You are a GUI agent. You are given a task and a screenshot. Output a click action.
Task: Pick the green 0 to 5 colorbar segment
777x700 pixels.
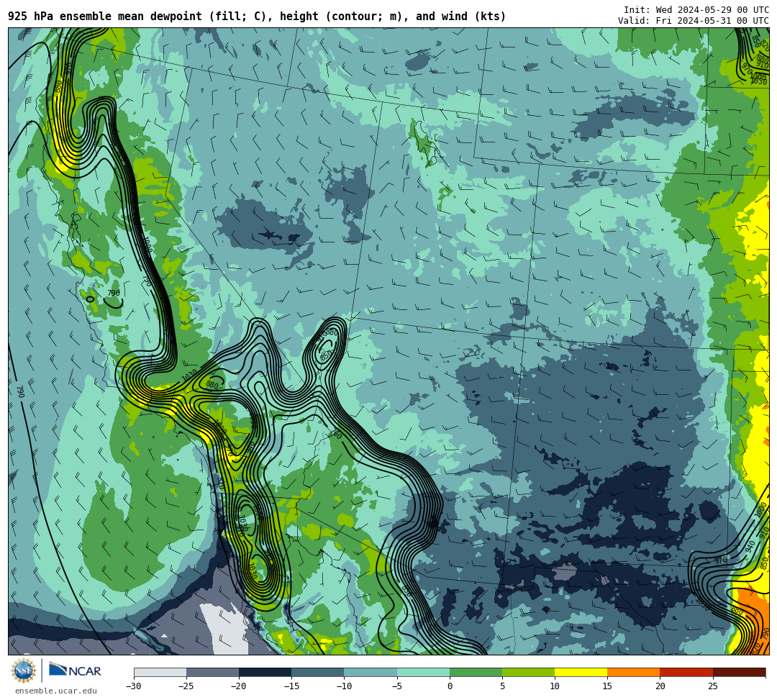pyautogui.click(x=476, y=673)
